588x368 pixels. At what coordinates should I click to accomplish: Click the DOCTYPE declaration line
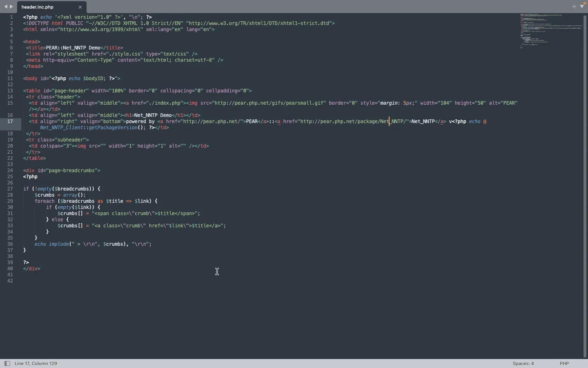coord(179,23)
